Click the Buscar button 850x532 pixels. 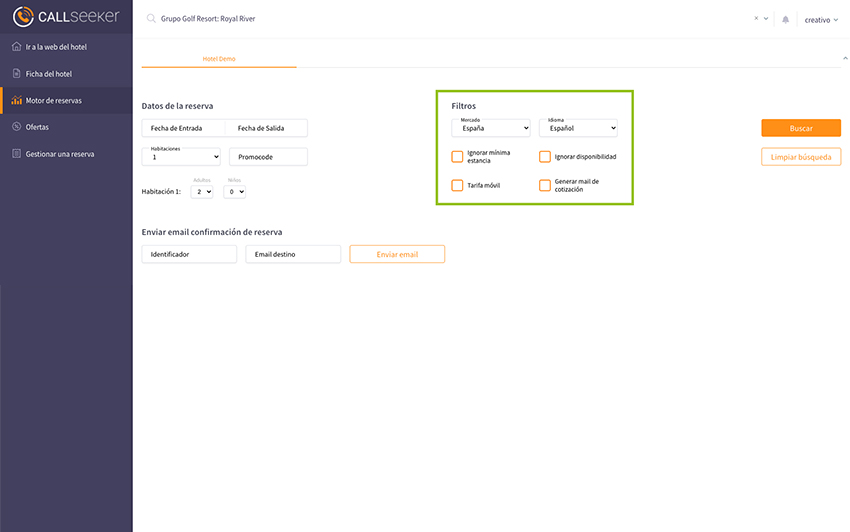tap(801, 128)
